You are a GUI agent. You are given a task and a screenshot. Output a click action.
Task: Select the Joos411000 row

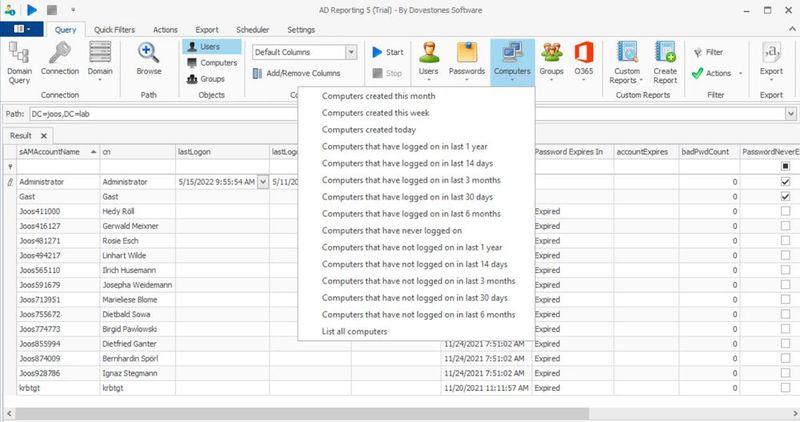[x=400, y=211]
